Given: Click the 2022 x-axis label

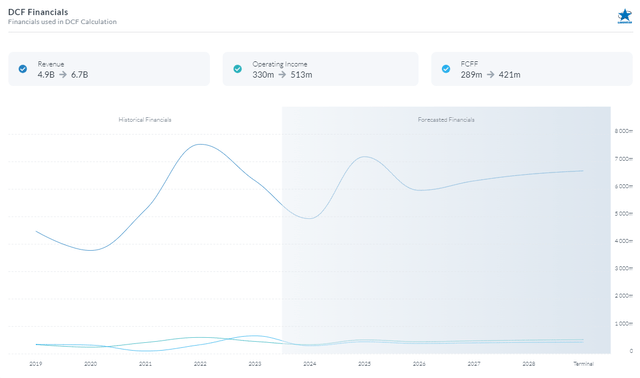Looking at the screenshot, I should [x=200, y=364].
